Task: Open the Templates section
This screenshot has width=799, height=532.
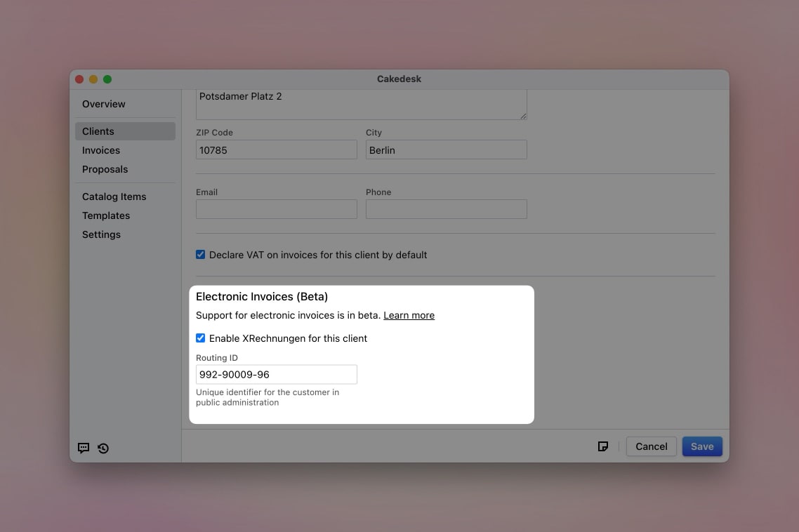Action: [106, 215]
